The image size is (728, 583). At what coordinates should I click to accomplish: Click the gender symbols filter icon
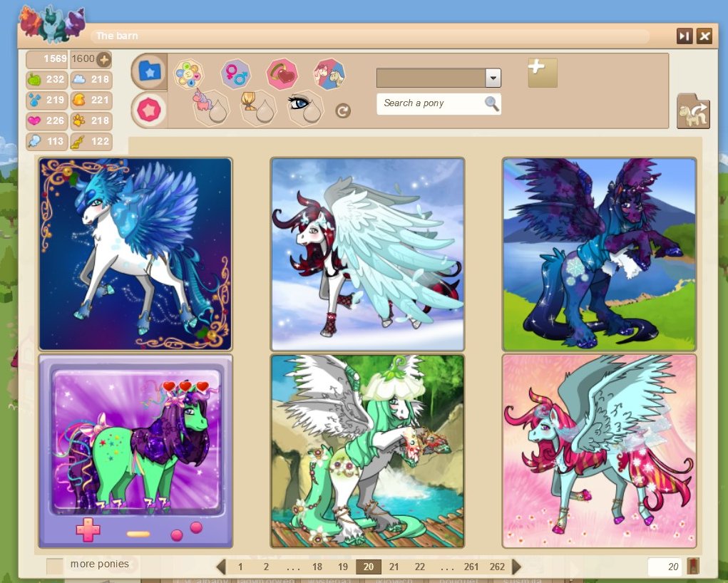(235, 73)
